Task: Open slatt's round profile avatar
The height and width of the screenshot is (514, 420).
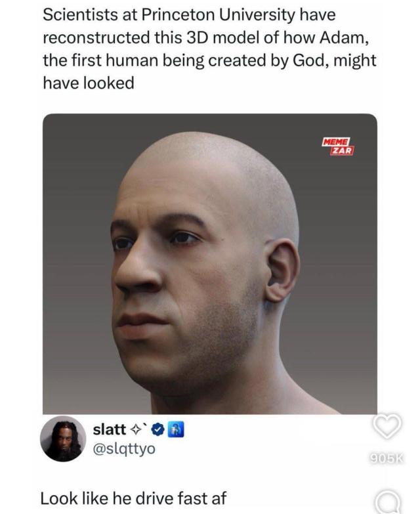Action: click(x=63, y=439)
